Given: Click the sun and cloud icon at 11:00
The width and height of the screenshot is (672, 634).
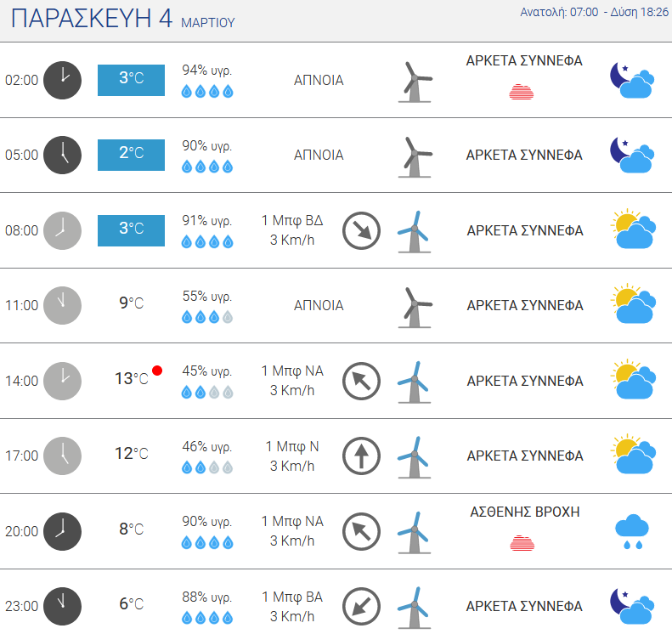Looking at the screenshot, I should tap(633, 303).
